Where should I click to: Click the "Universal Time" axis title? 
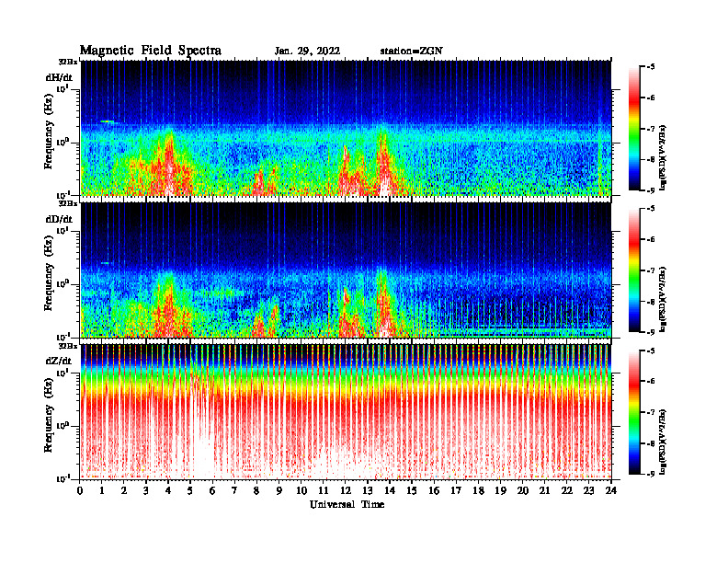[347, 504]
